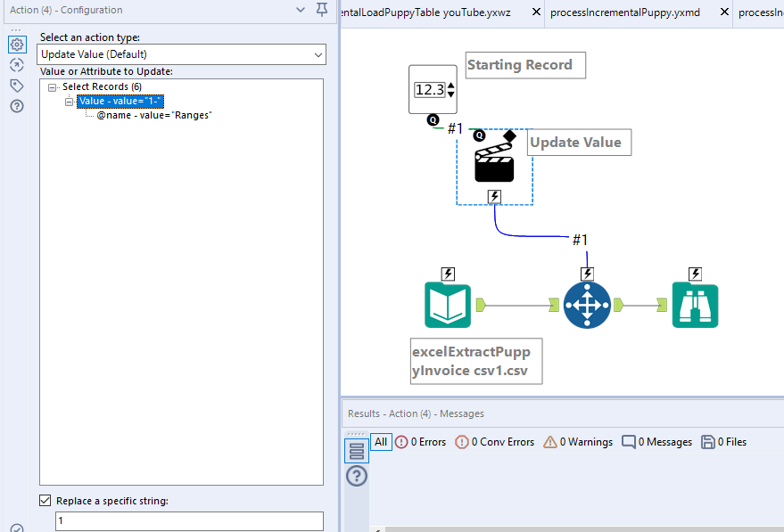Click the messages view icon in the Results panel

coord(356,450)
